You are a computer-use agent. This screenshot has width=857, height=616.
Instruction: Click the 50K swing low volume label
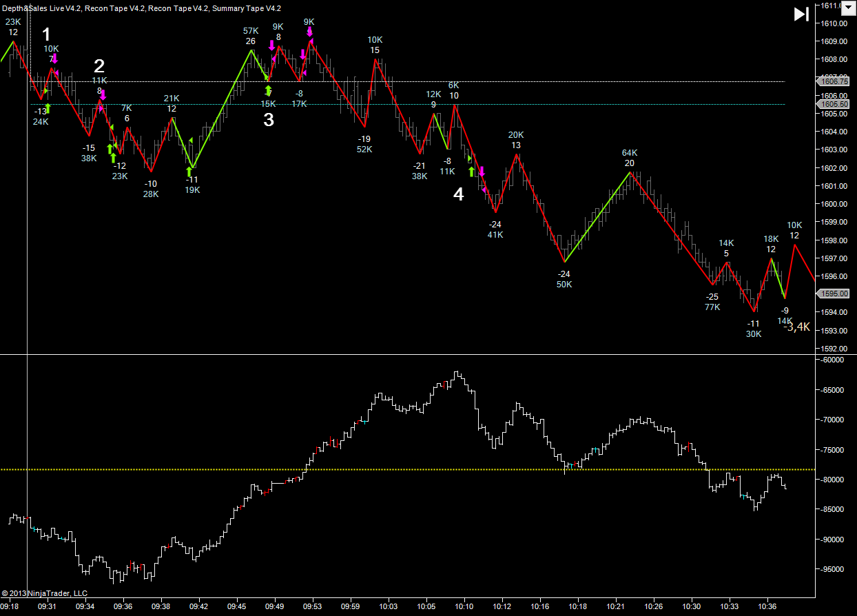pos(564,284)
